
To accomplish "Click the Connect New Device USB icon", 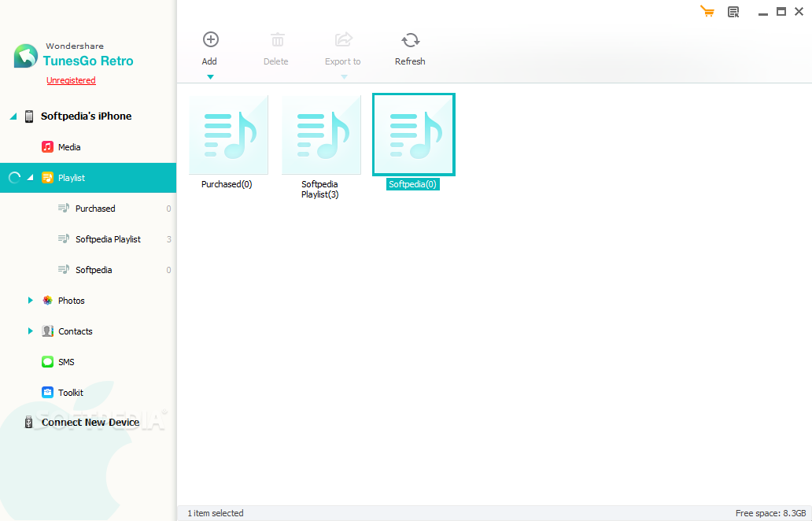I will pos(29,422).
